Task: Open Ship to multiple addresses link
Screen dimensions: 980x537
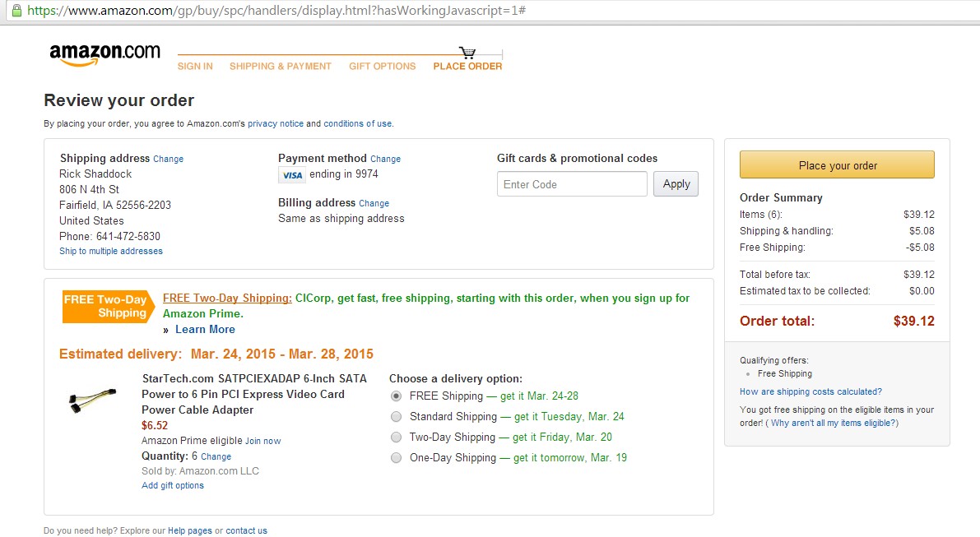Action: [110, 251]
